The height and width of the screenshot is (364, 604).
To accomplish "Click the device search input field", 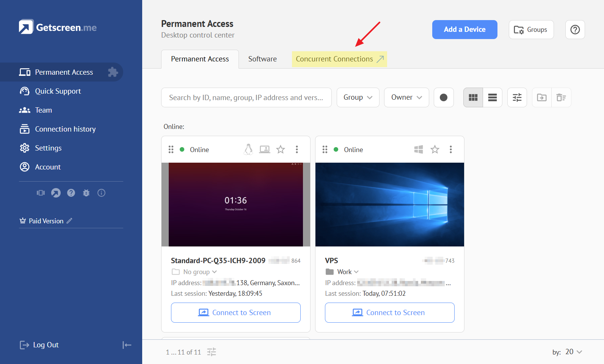I will 246,97.
